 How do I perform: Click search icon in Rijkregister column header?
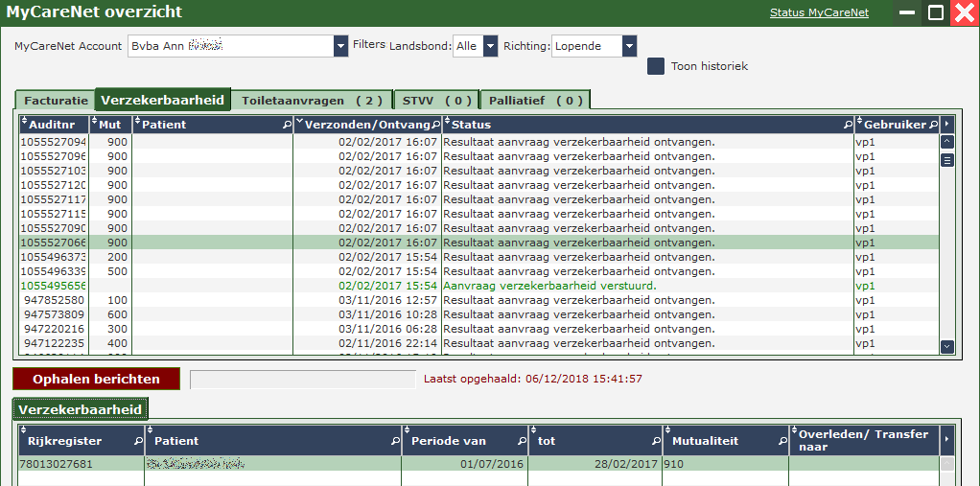click(x=137, y=441)
